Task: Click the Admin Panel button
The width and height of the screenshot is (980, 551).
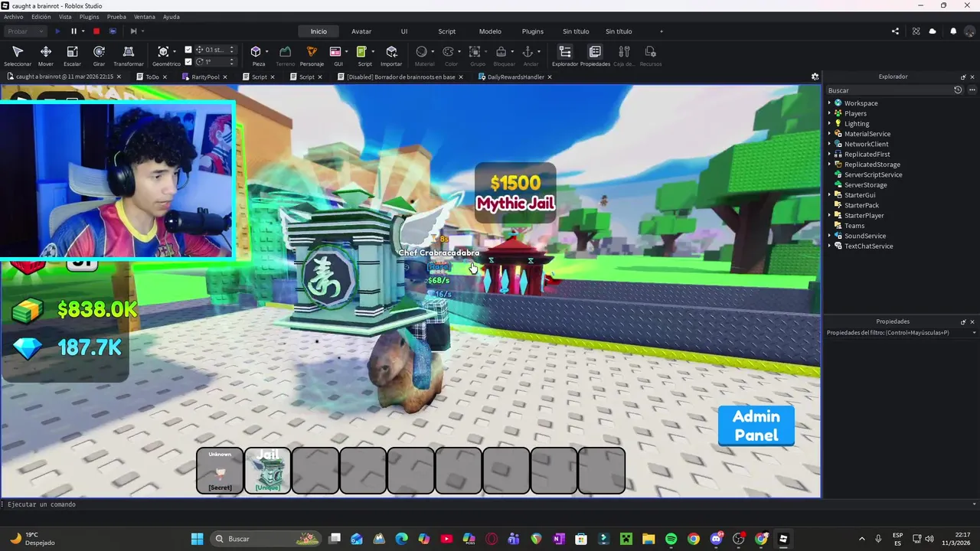Action: coord(756,425)
